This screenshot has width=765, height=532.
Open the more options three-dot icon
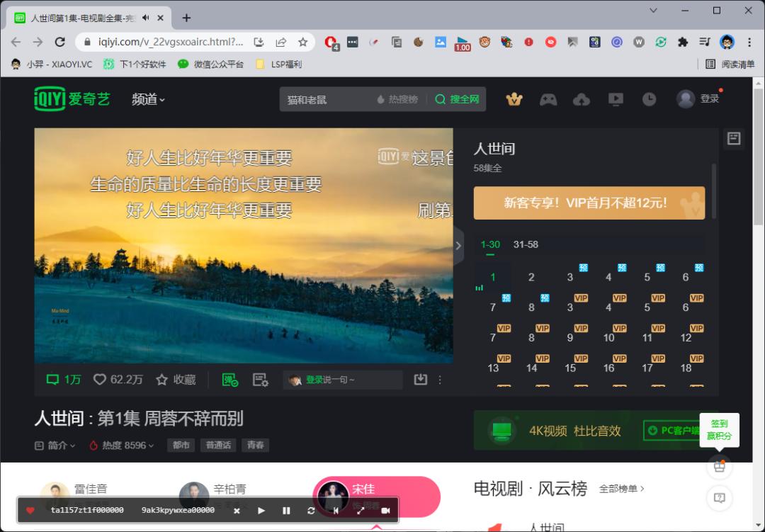click(x=440, y=380)
